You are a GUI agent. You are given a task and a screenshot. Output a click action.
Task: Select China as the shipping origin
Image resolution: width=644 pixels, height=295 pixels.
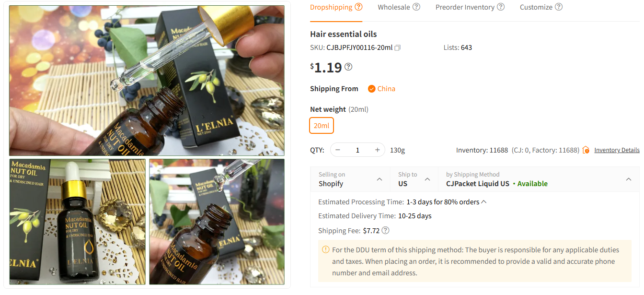point(381,89)
